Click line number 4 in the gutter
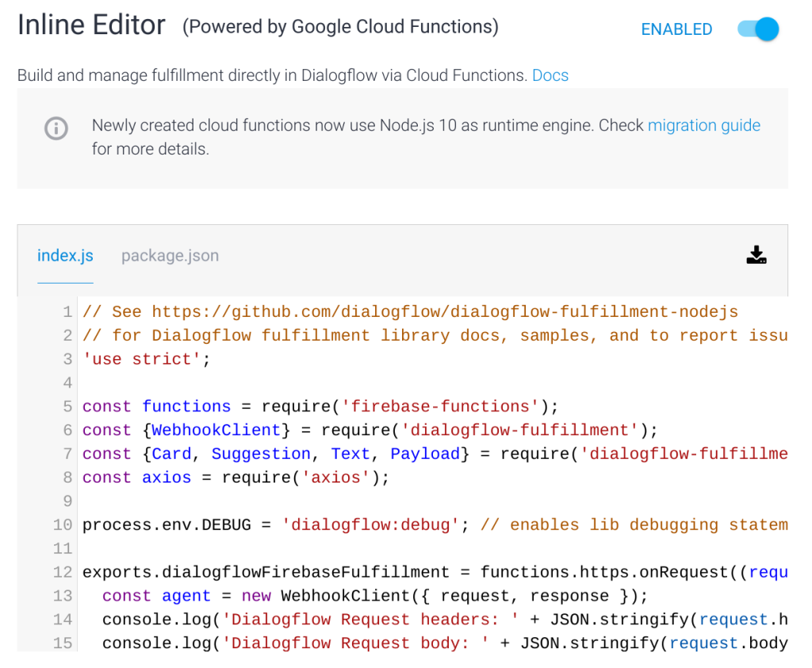 67,383
